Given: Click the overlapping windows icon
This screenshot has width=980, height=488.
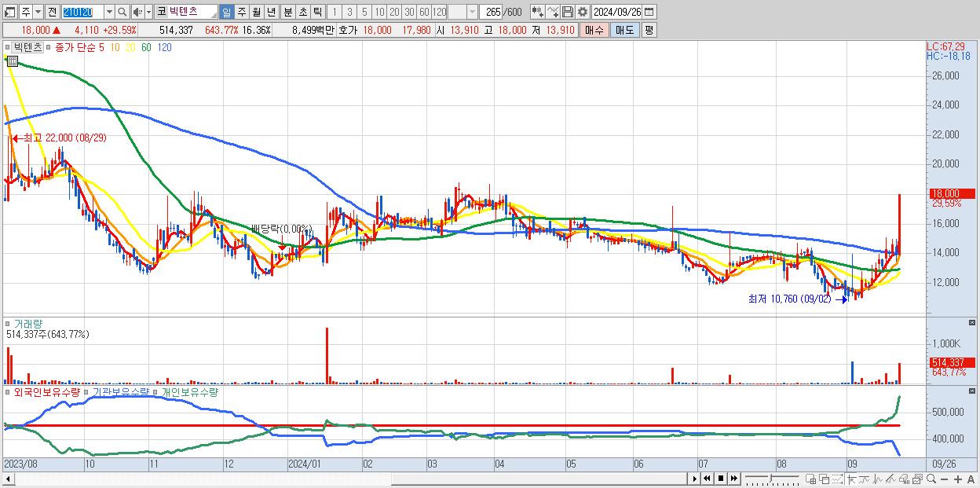Looking at the screenshot, I should click(x=825, y=479).
